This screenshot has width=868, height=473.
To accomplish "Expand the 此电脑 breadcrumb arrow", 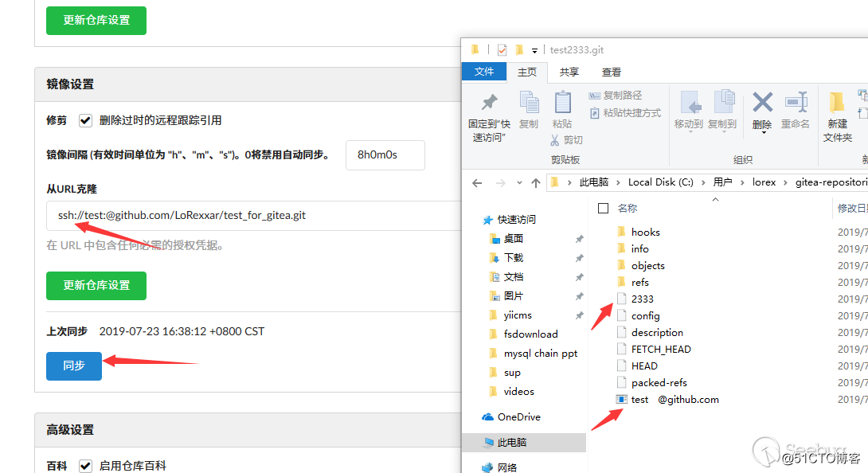I will point(619,182).
